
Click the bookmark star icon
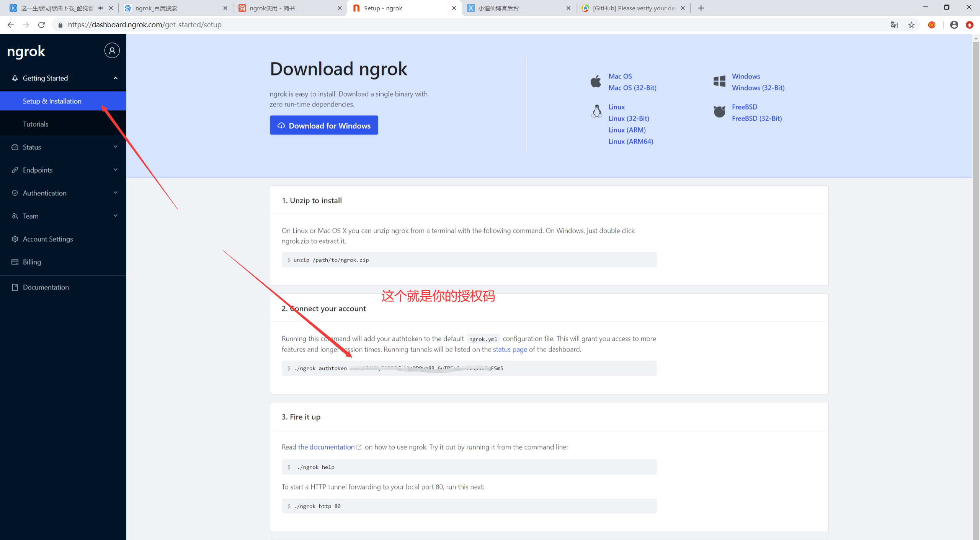[911, 25]
